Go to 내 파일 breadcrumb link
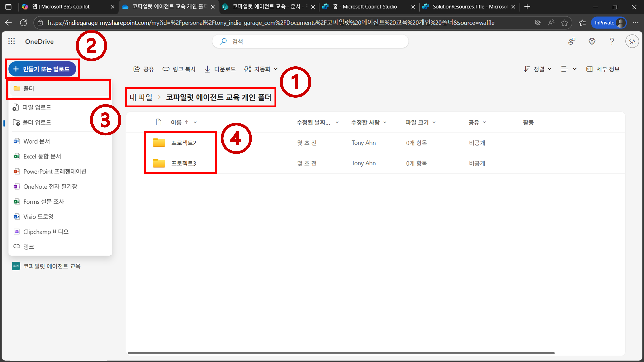The width and height of the screenshot is (644, 362). pyautogui.click(x=141, y=97)
